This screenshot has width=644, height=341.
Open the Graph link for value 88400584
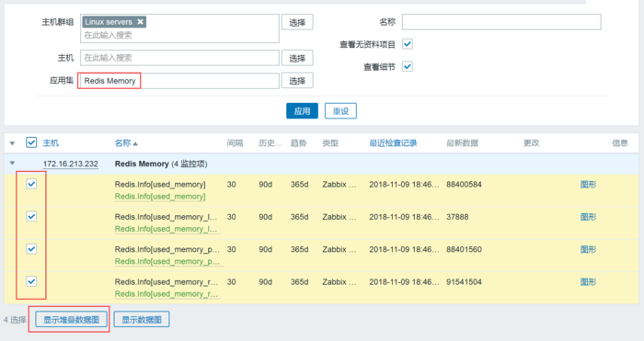588,184
